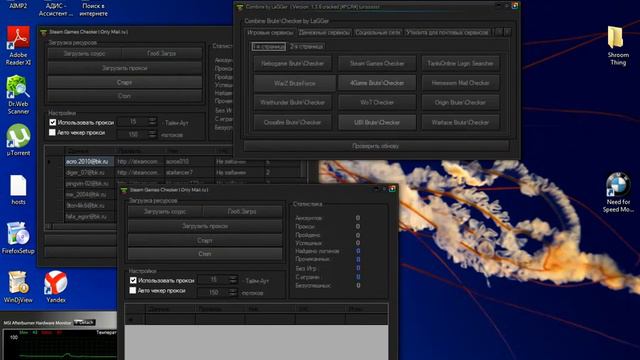Screen dimensions: 640x360
Task: Click the Warface Brute\Checker button
Action: (x=460, y=122)
